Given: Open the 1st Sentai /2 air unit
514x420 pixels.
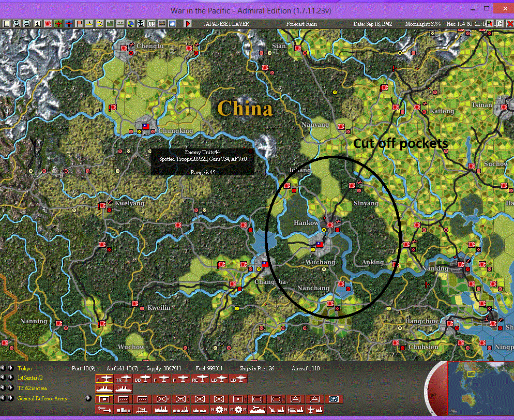Looking at the screenshot, I should [30, 378].
